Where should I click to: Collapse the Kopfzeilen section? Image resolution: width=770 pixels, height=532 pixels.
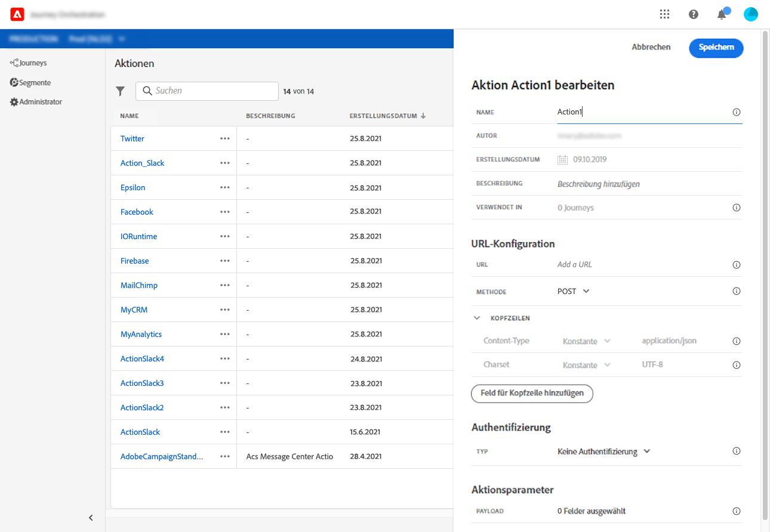point(477,318)
